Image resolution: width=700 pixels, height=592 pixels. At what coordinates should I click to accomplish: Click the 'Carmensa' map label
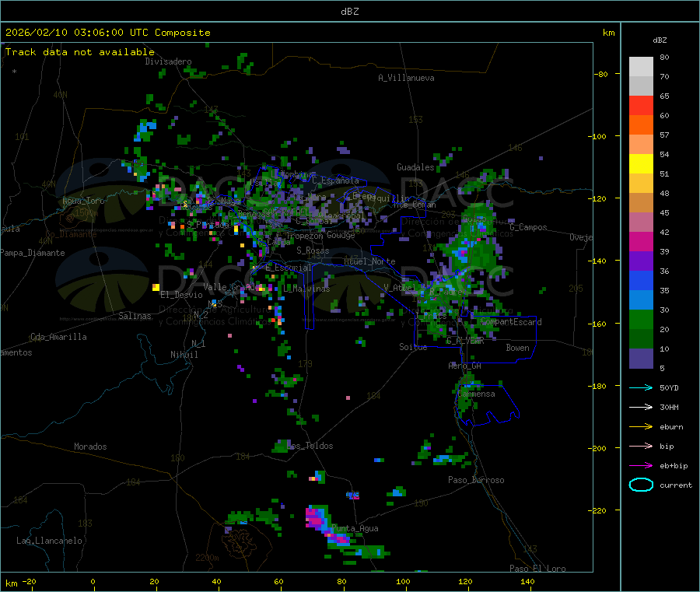click(x=476, y=394)
